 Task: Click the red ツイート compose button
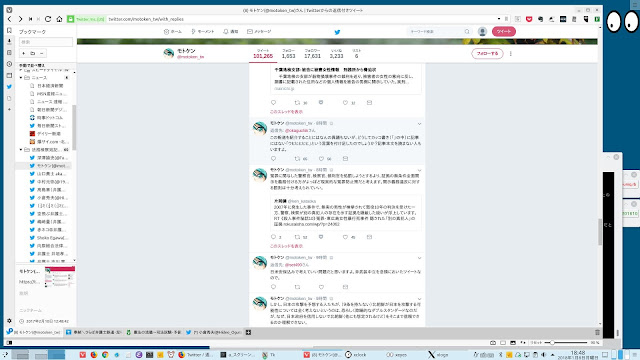(x=504, y=31)
